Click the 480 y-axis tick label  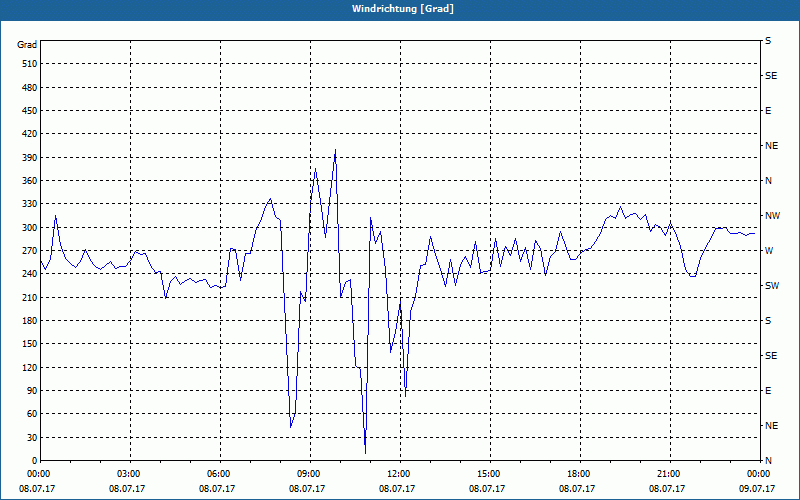tap(30, 88)
